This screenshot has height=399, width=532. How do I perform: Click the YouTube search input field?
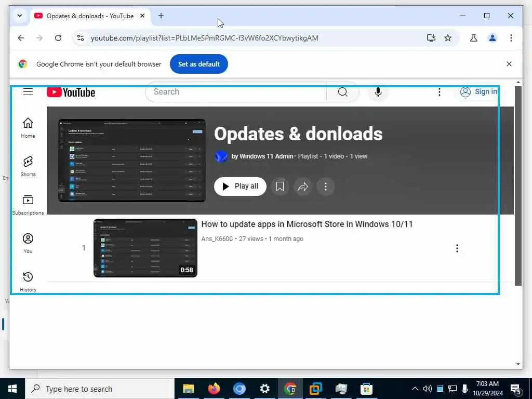coord(236,92)
